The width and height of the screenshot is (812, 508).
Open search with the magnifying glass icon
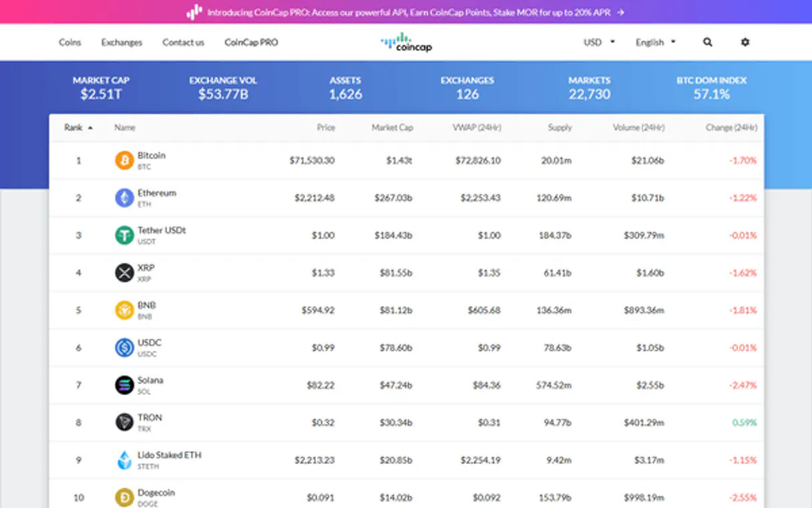(707, 41)
